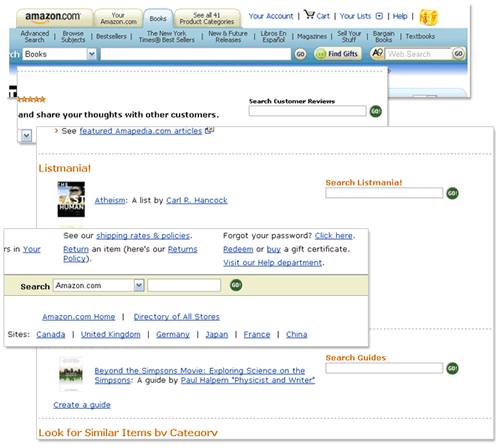
Task: Click GO next to the Amazon.com search dropdown
Action: click(236, 285)
